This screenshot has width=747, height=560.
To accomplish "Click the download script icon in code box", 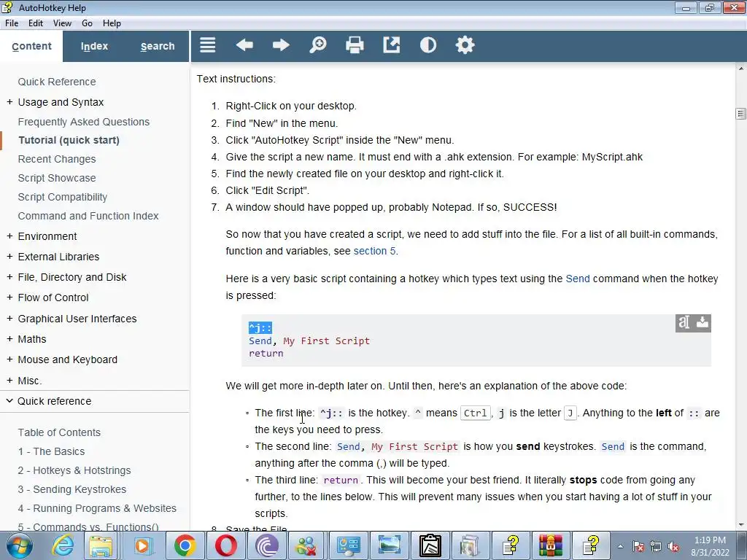I will pos(703,323).
